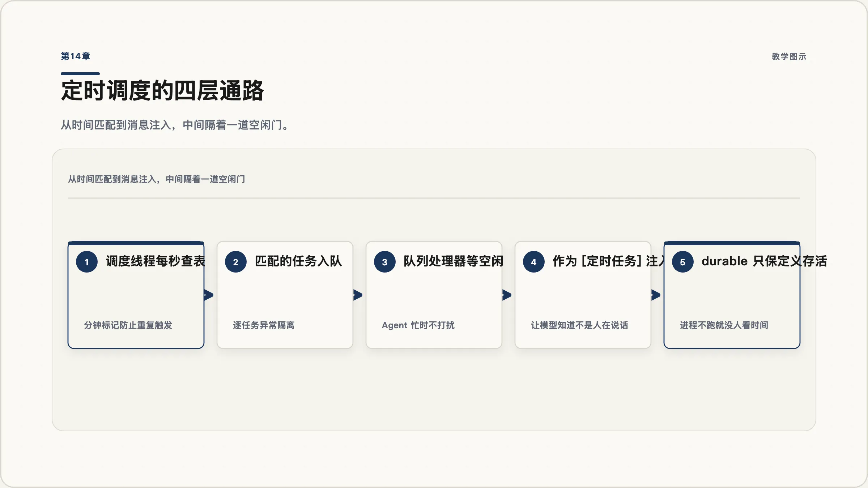Click the 教学图示 label at top right
The image size is (868, 488).
[x=789, y=56]
